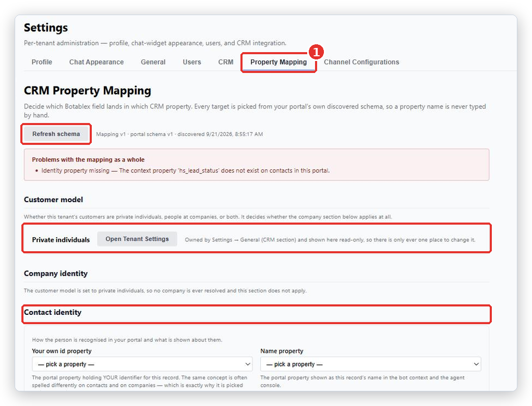Click the Open Tenant Settings button
The image size is (532, 406).
tap(137, 239)
